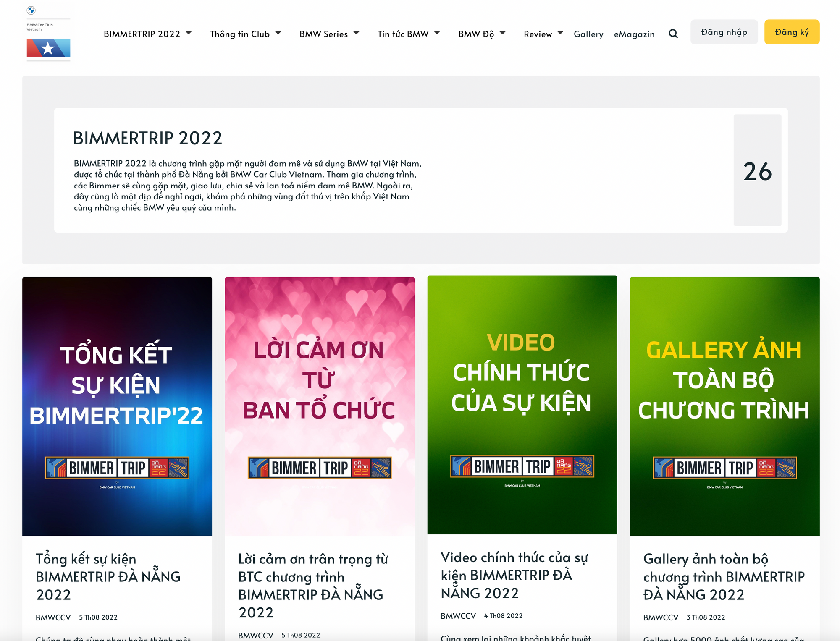Click author BMWCCV under Video chính thức article
The image size is (840, 641).
[x=458, y=616]
